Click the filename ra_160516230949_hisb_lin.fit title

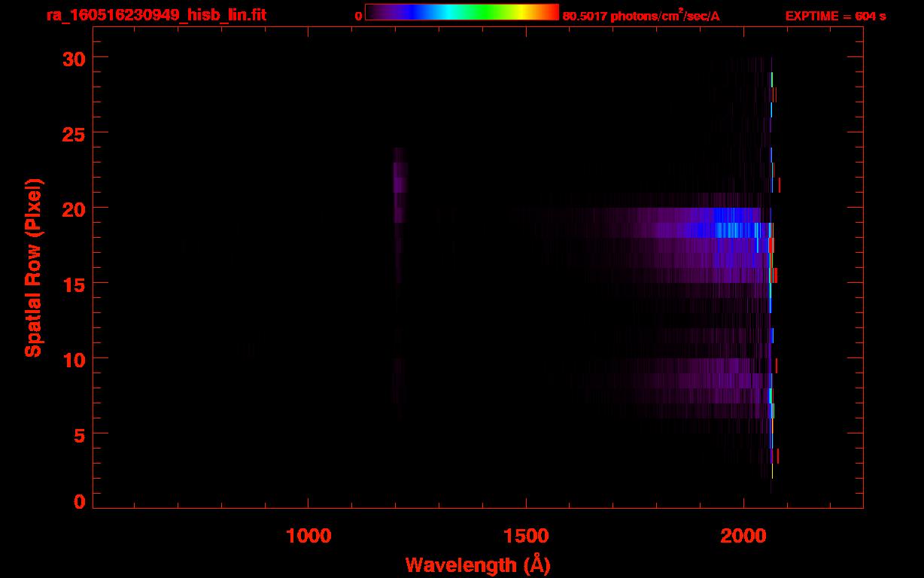coord(156,15)
